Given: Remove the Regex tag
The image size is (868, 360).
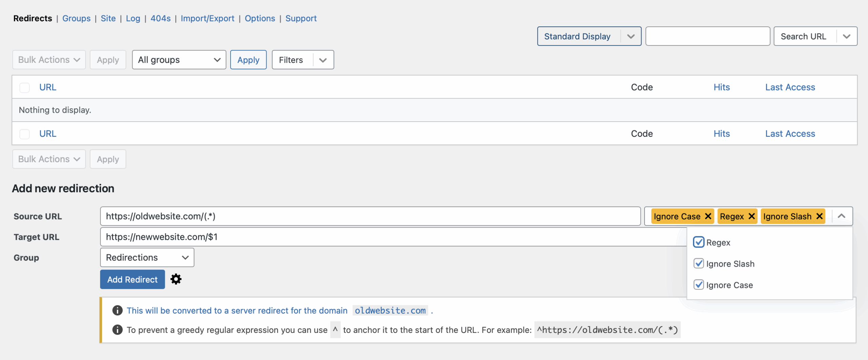Looking at the screenshot, I should point(751,216).
